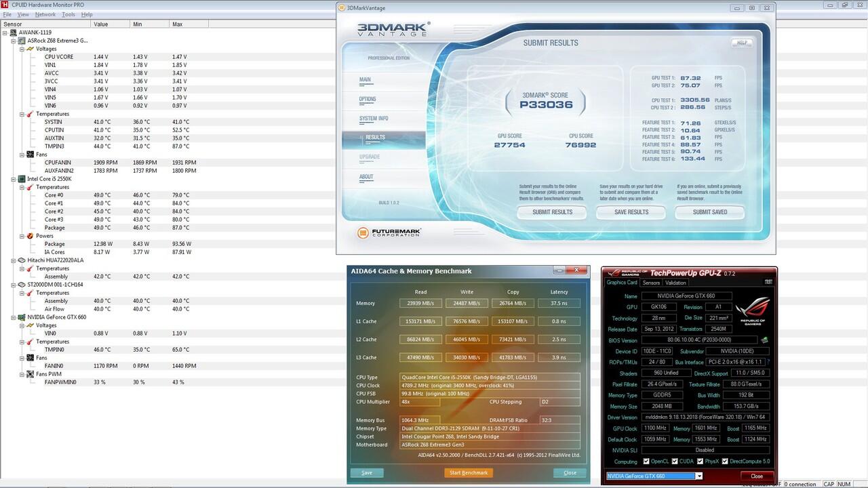The width and height of the screenshot is (868, 488).
Task: Open the Network menu in Hardware Monitor
Action: pos(45,14)
